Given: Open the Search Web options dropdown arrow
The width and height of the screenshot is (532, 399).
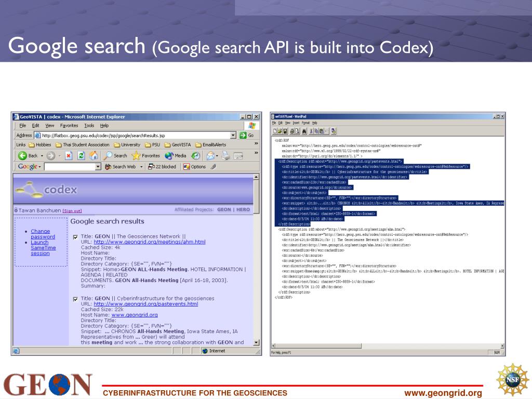Looking at the screenshot, I should [x=141, y=167].
